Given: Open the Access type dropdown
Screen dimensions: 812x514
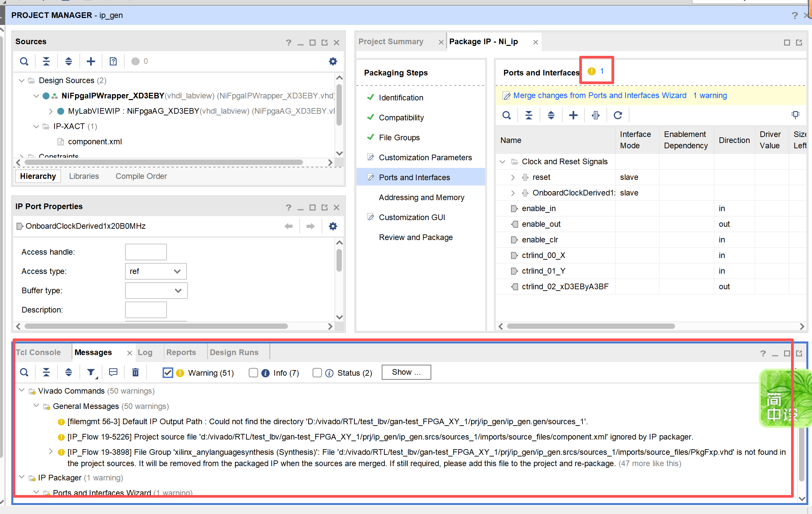Looking at the screenshot, I should click(x=156, y=271).
